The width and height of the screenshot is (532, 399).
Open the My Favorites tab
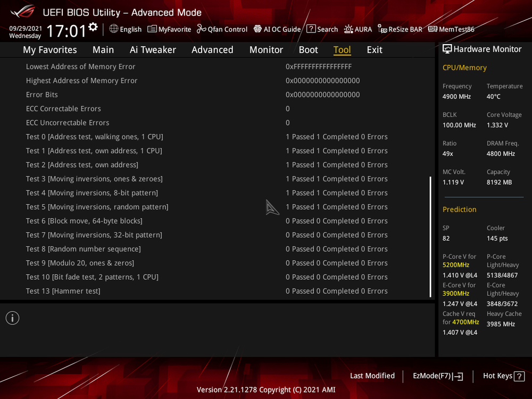(50, 50)
